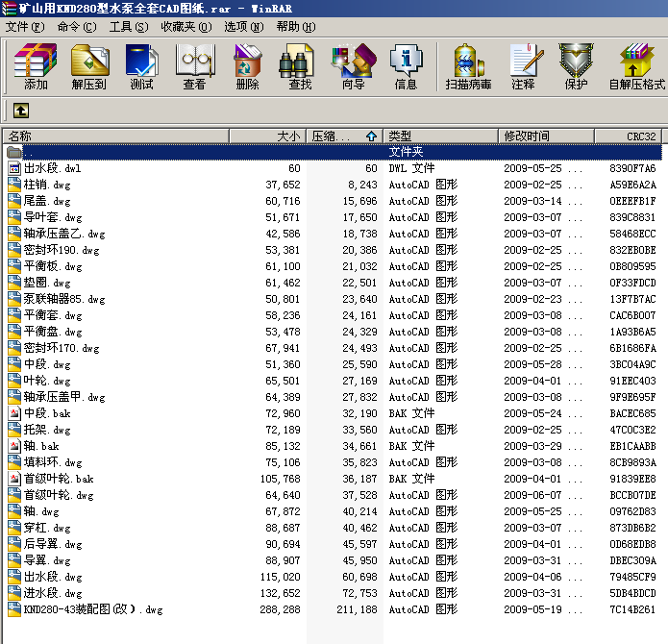Open the 命令(C) menu
668x644 pixels.
point(77,27)
